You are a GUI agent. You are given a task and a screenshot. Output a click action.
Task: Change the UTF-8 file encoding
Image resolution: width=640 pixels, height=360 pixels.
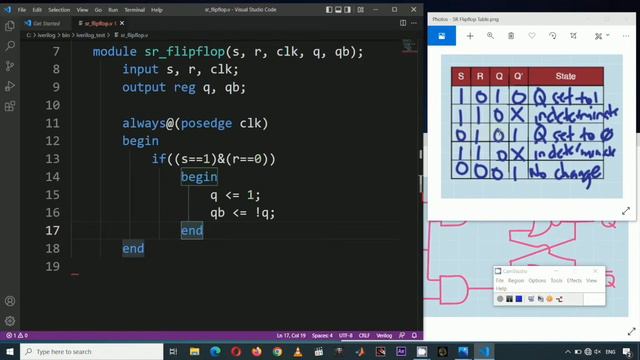pos(346,336)
